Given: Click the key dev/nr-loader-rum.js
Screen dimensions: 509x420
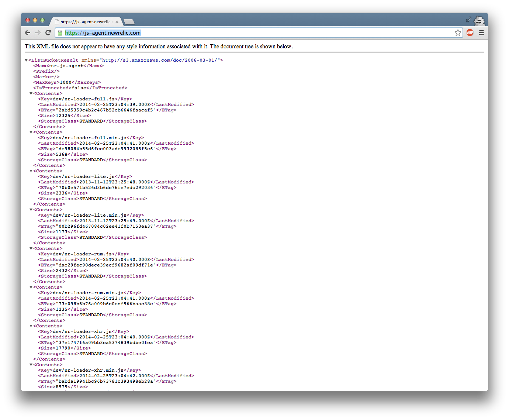Looking at the screenshot, I should (x=82, y=254).
